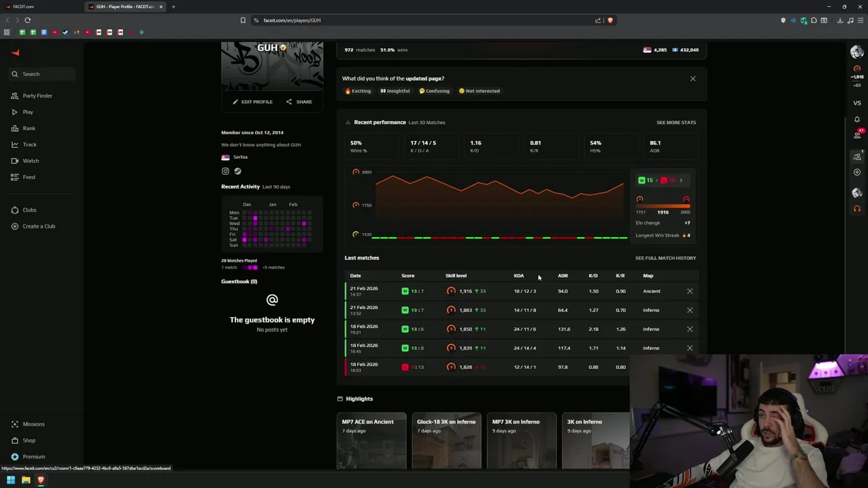Open the bookmarks bar apps grid icon
The height and width of the screenshot is (488, 868).
point(7,33)
